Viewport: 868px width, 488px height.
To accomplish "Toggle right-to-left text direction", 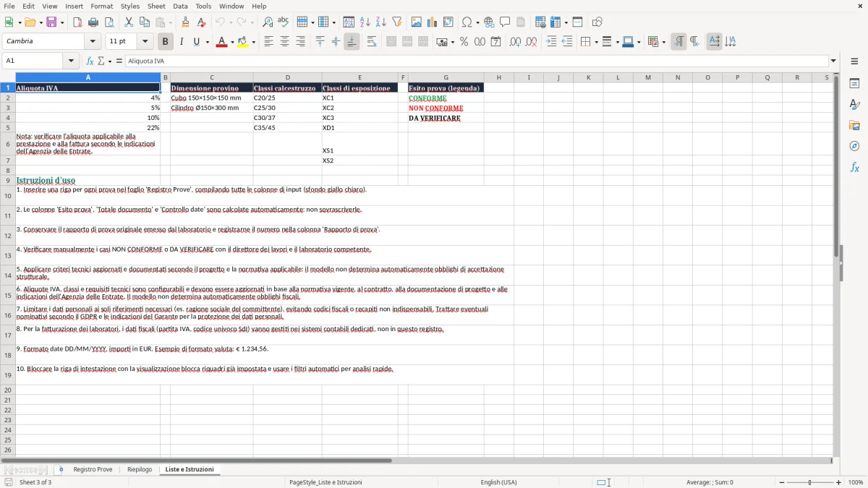I will click(x=694, y=42).
